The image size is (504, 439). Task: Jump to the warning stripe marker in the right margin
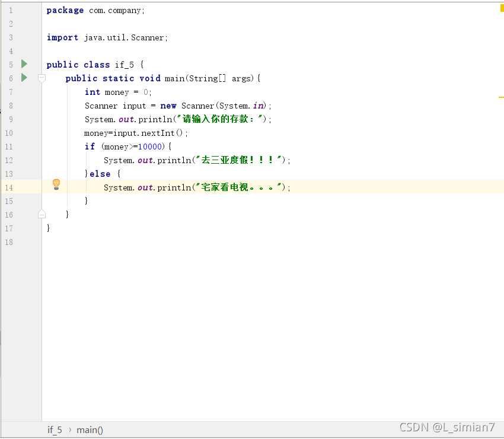click(x=501, y=97)
